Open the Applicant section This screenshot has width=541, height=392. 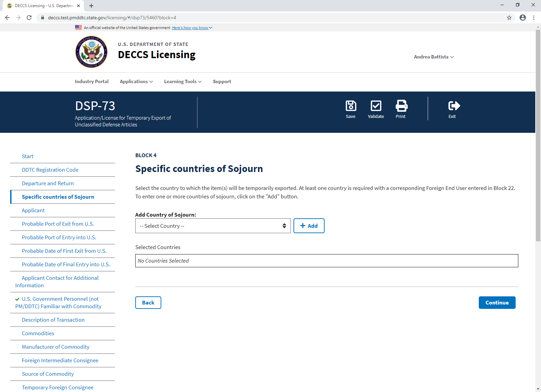33,211
